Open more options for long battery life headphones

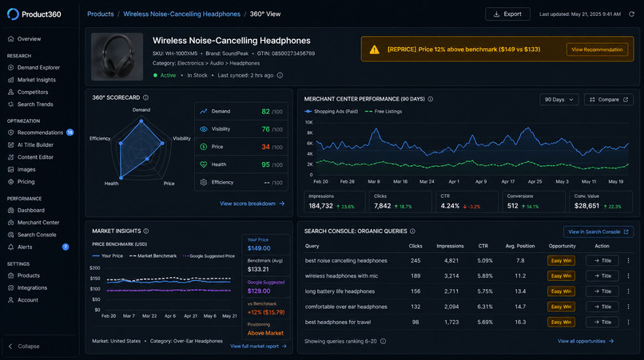click(628, 291)
